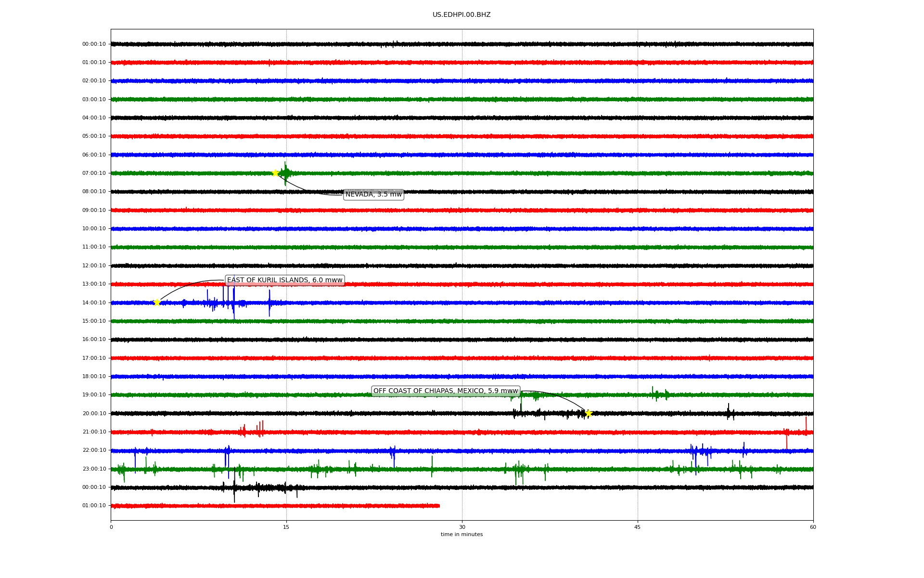
Task: Click the 20:00:10 row label
Action: pyautogui.click(x=94, y=414)
